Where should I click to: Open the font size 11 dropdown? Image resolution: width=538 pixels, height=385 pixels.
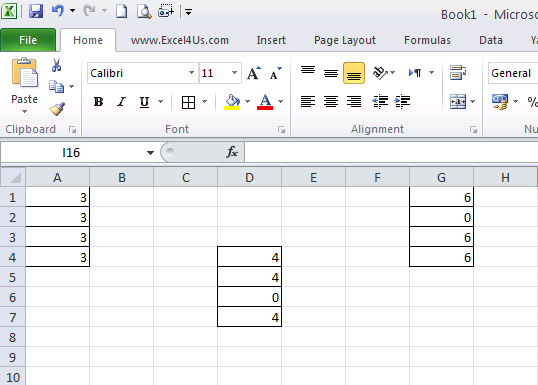(x=234, y=73)
